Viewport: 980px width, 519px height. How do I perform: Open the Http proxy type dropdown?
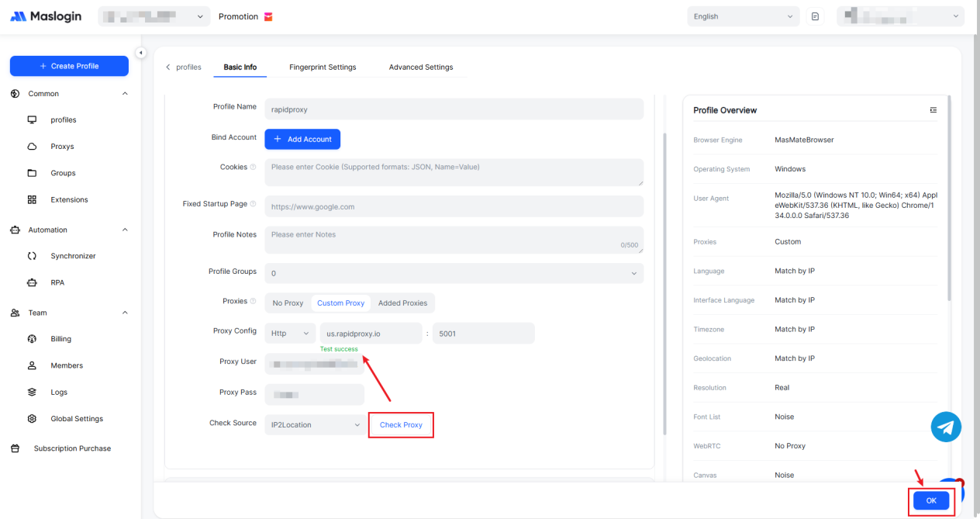point(290,334)
